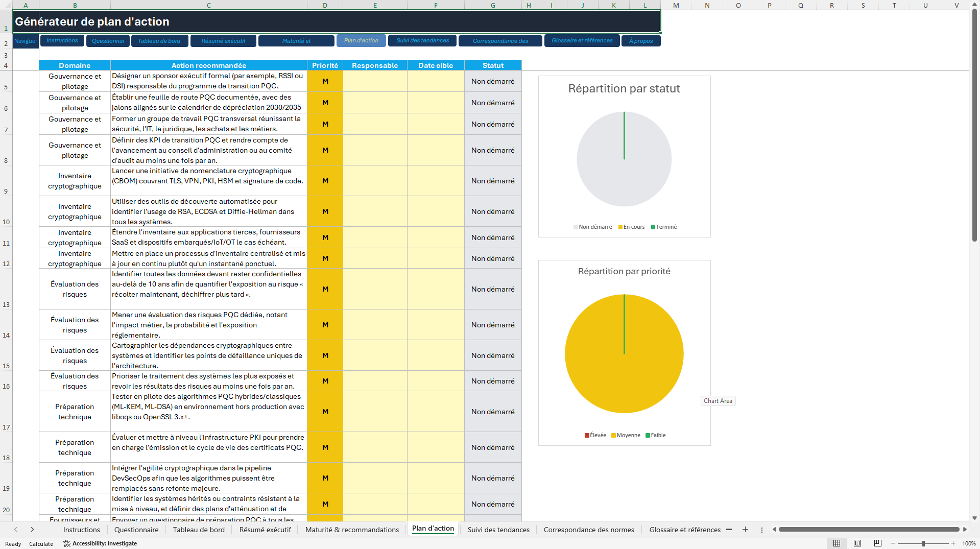Click top Glossaire et références button
Image resolution: width=980 pixels, height=549 pixels.
click(x=582, y=41)
